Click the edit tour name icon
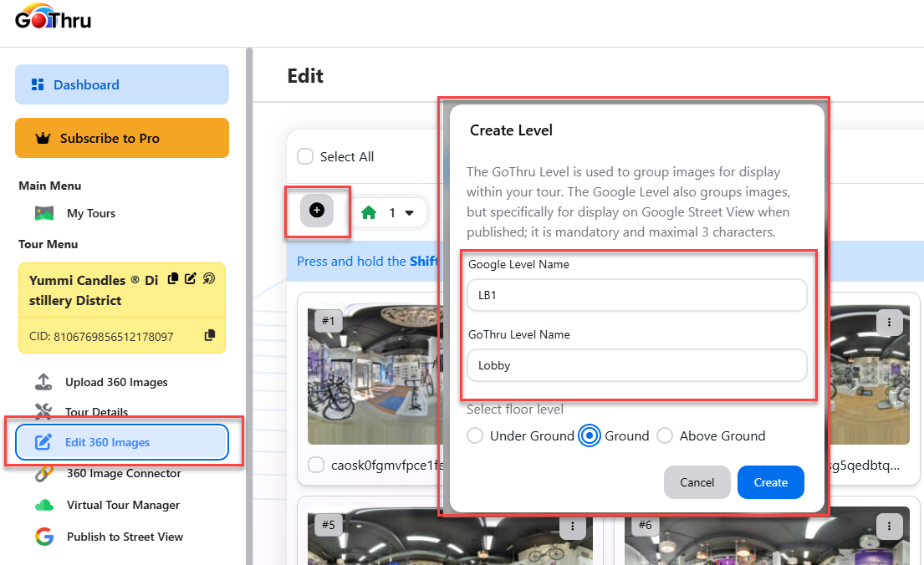 tap(191, 278)
